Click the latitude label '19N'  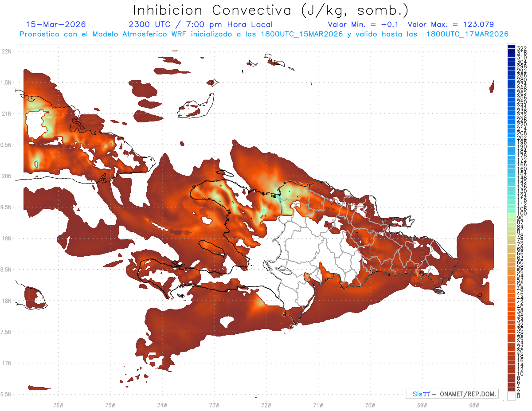point(7,238)
